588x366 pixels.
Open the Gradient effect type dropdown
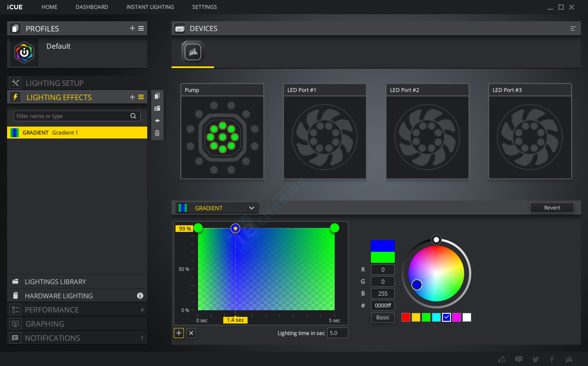click(x=217, y=208)
